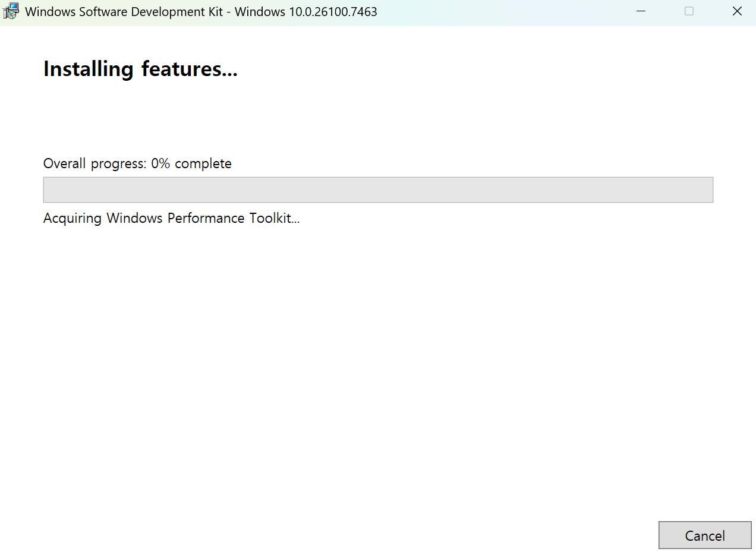Click the SDK installer icon in title bar
This screenshot has height=555, width=756.
coord(11,11)
